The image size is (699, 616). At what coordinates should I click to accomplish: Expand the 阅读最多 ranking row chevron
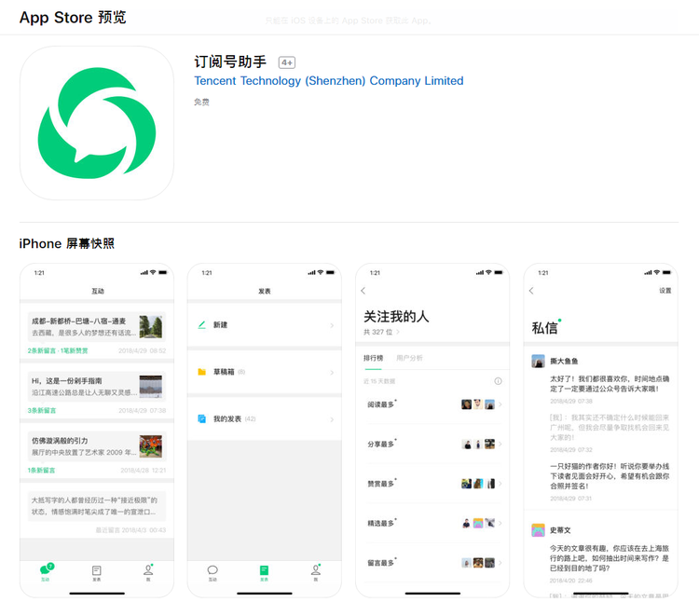(500, 404)
